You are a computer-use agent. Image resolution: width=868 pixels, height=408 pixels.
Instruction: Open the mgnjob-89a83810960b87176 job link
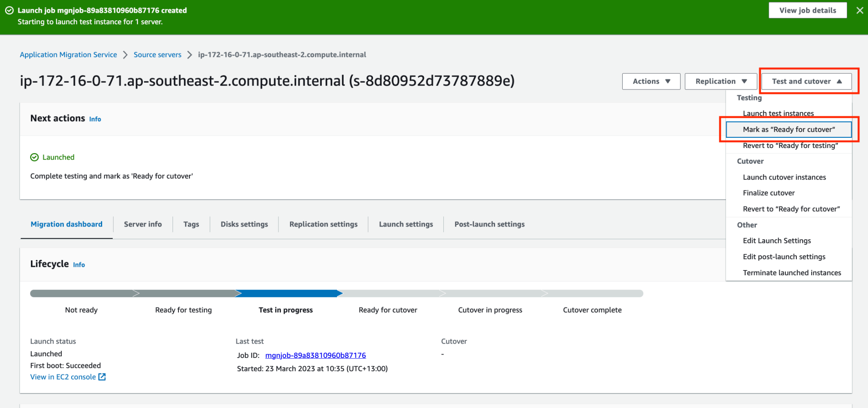[315, 355]
